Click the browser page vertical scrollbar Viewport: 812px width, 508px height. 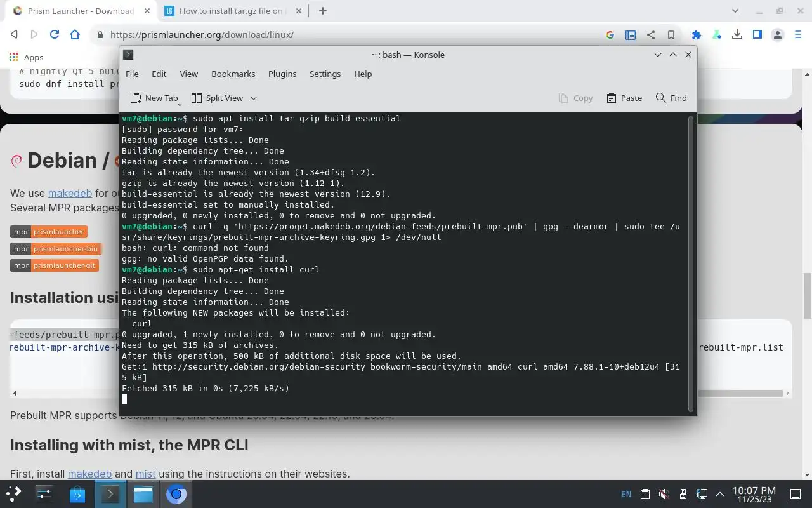click(807, 295)
